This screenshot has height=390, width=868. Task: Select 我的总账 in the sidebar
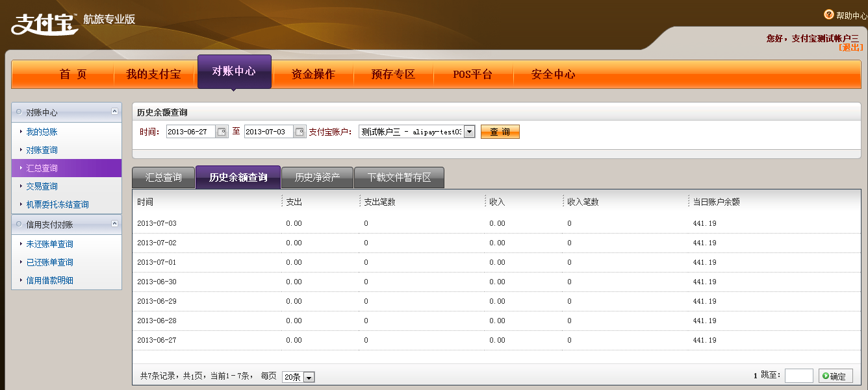pyautogui.click(x=42, y=132)
